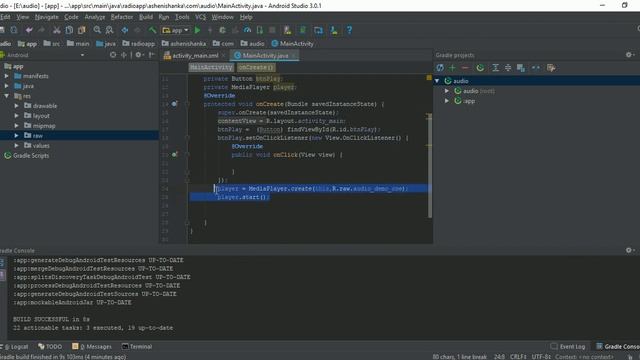The image size is (640, 360).
Task: Expand the audio (root) Gradle node
Action: coord(447,91)
